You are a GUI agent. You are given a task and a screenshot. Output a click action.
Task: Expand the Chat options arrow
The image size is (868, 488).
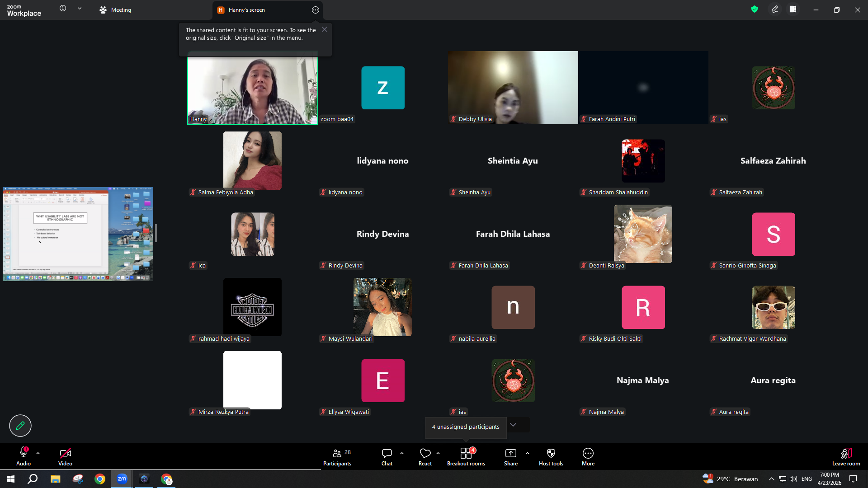click(x=402, y=453)
